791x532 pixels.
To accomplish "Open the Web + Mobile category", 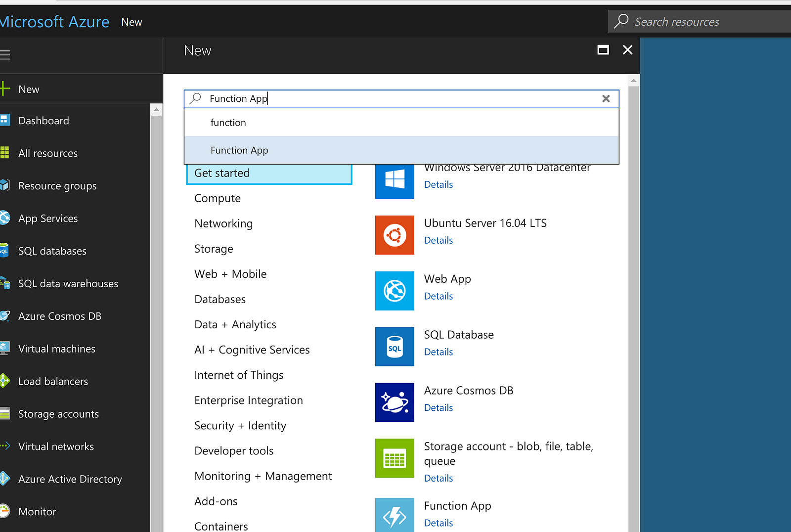I will click(230, 274).
